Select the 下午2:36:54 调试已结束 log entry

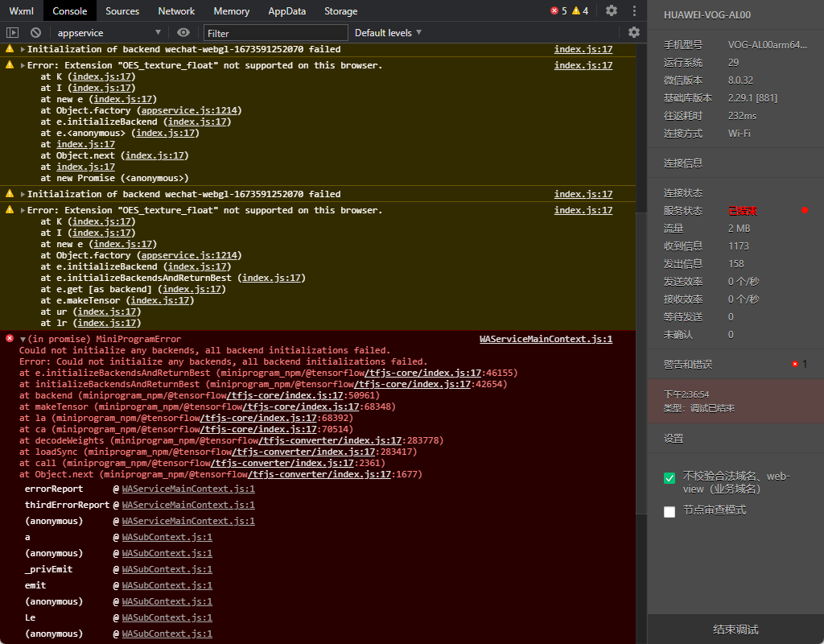(x=735, y=401)
